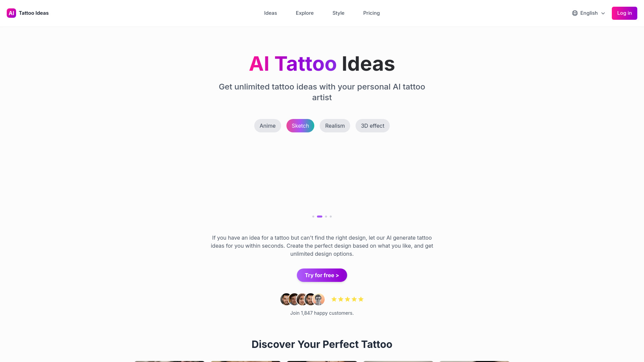Click the first carousel dot indicator

313,217
